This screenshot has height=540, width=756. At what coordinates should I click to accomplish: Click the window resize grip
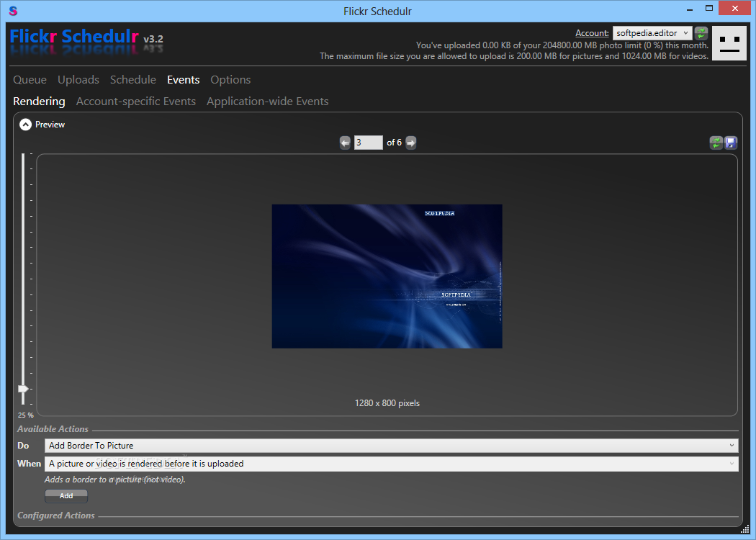coord(745,529)
